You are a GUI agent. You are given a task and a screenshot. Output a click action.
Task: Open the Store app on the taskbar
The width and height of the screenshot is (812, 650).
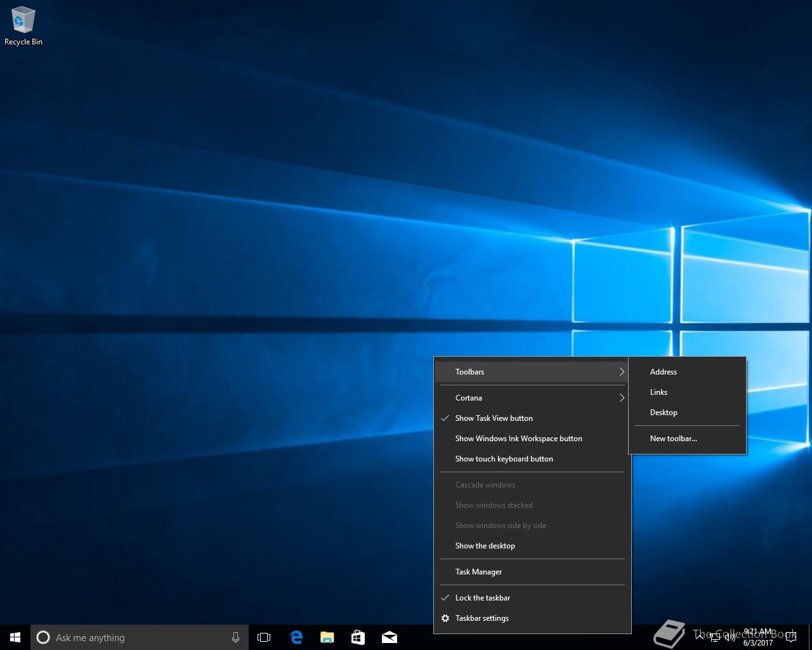[358, 637]
